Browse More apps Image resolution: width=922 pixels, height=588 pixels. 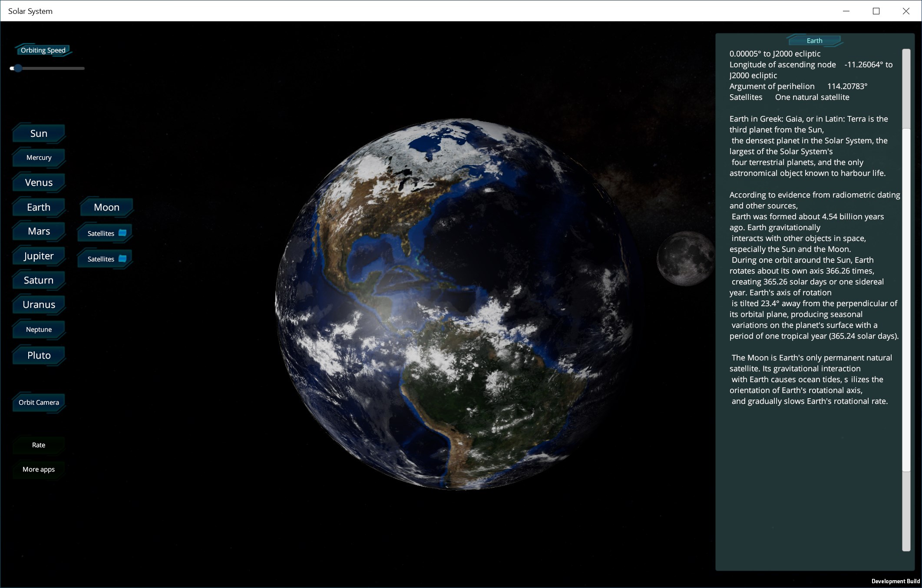coord(39,469)
